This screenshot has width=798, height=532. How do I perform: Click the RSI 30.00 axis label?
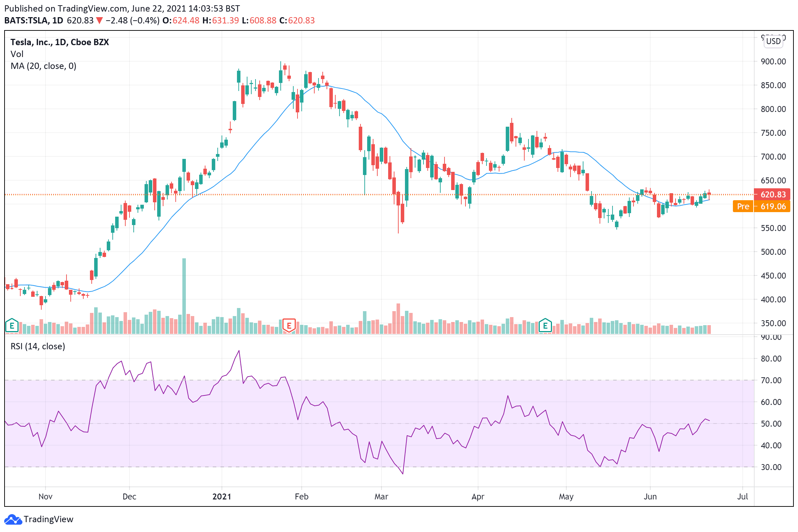[x=771, y=467]
